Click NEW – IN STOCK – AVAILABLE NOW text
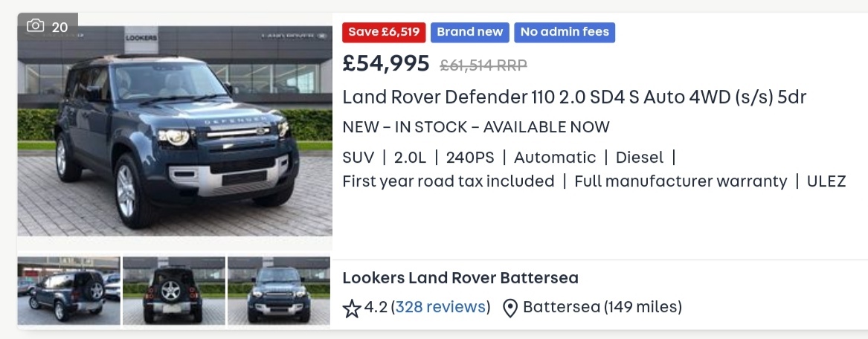The width and height of the screenshot is (868, 339). click(x=476, y=127)
